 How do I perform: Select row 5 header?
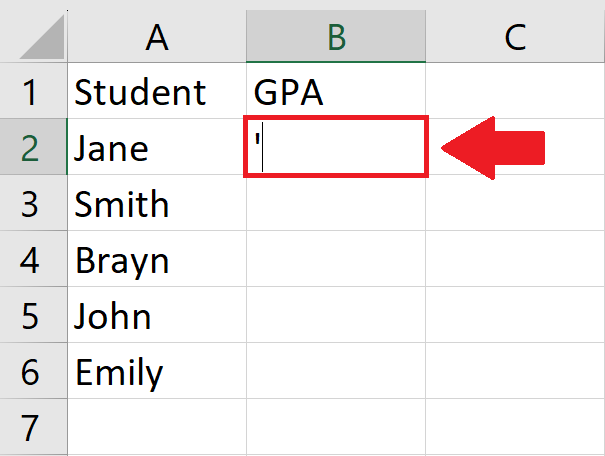coord(34,314)
